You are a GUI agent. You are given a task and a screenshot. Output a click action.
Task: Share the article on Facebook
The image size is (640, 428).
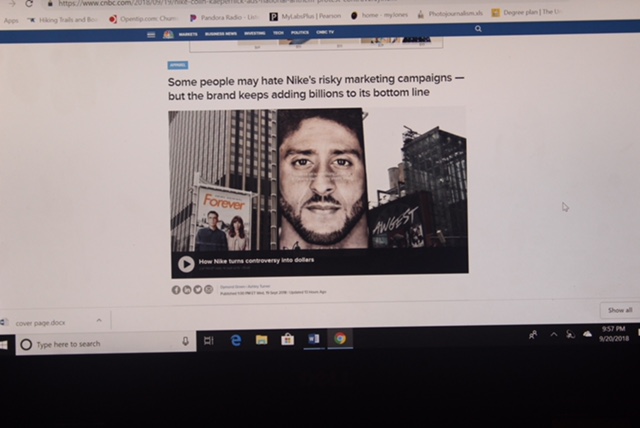[176, 290]
